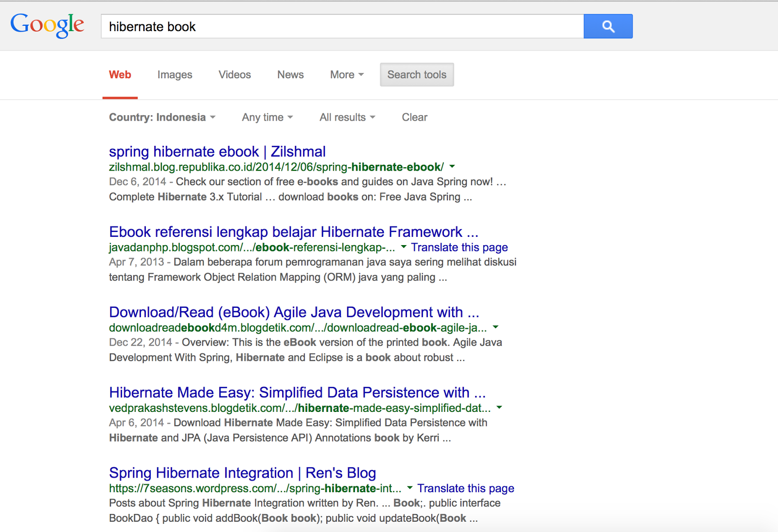Open 'spring hibernate ebook | Zilshmal' result
Screen dimensions: 778x532
pyautogui.click(x=217, y=152)
